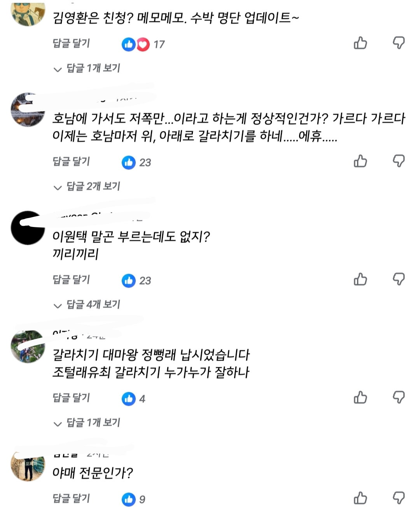Open the black circle profile avatar

(28, 228)
